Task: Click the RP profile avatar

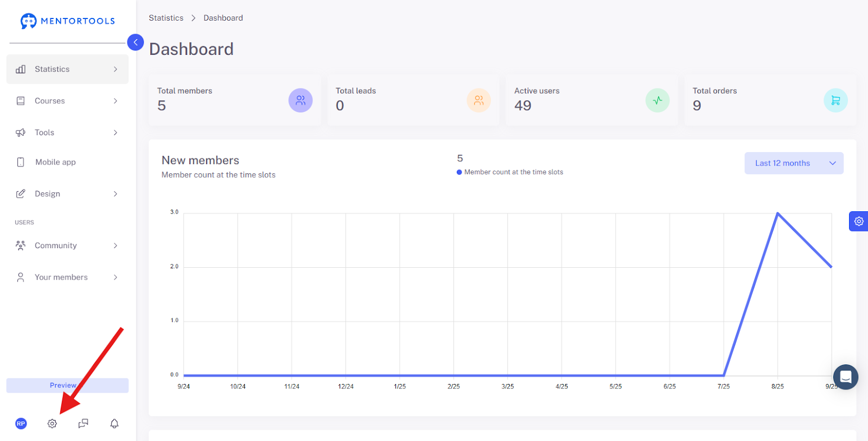Action: [x=21, y=424]
